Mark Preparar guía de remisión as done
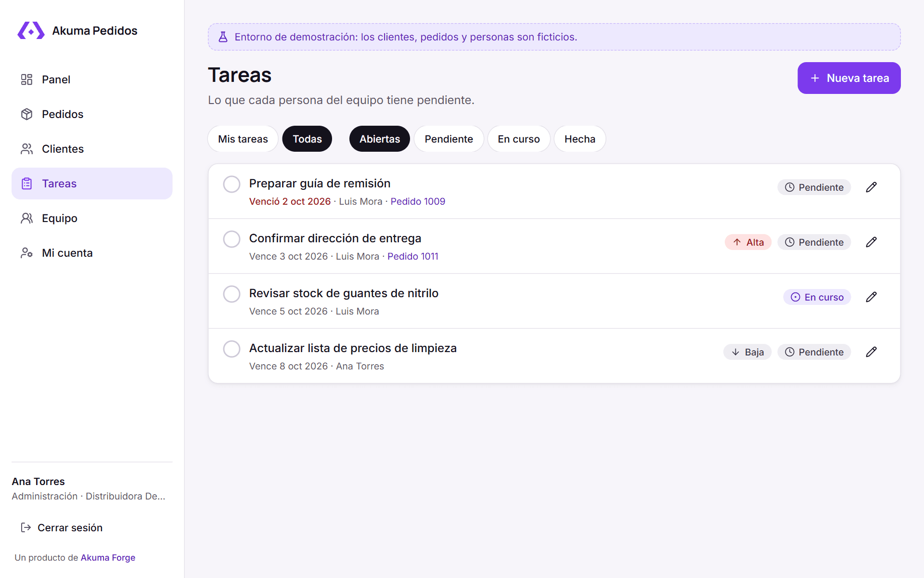Screen dimensions: 924x578 [x=231, y=184]
